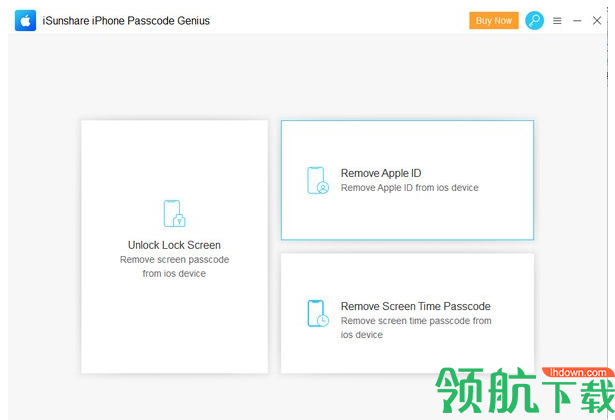This screenshot has width=615, height=420.
Task: Close the iSunshare window
Action: click(x=597, y=21)
